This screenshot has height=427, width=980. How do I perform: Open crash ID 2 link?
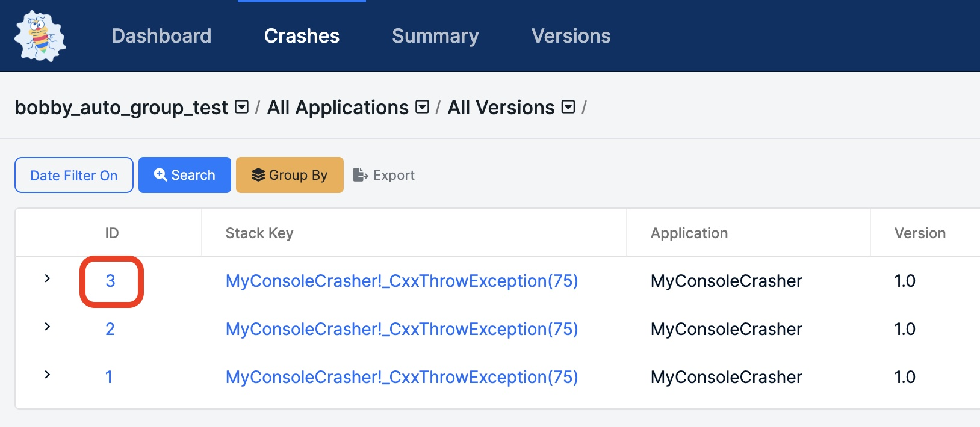tap(110, 329)
